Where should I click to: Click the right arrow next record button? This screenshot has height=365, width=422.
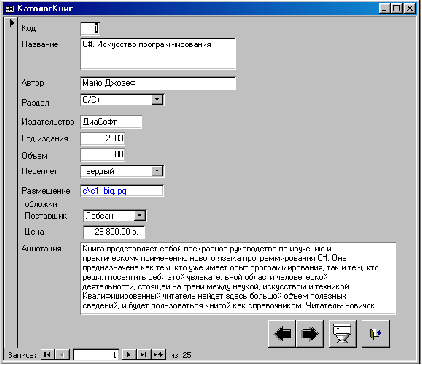(310, 334)
